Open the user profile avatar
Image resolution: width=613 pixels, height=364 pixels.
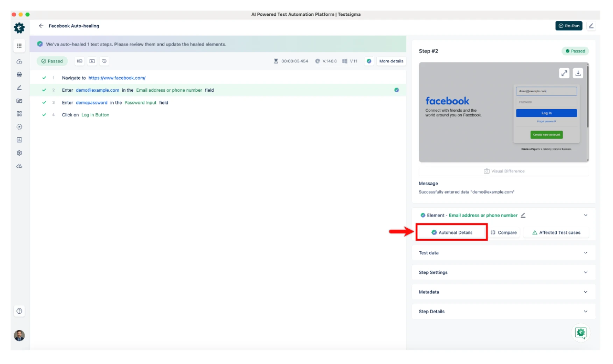19,335
